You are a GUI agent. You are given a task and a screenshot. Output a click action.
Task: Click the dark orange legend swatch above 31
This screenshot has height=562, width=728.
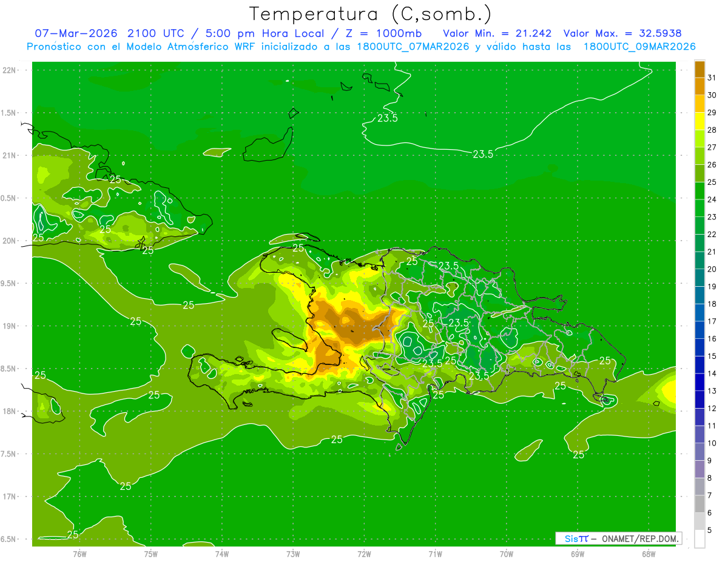click(700, 69)
